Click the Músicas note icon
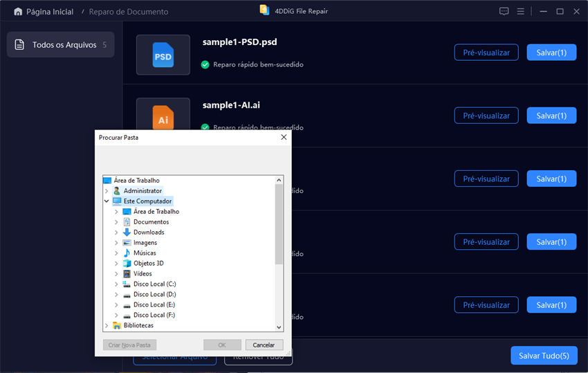This screenshot has height=373, width=588. coord(127,253)
